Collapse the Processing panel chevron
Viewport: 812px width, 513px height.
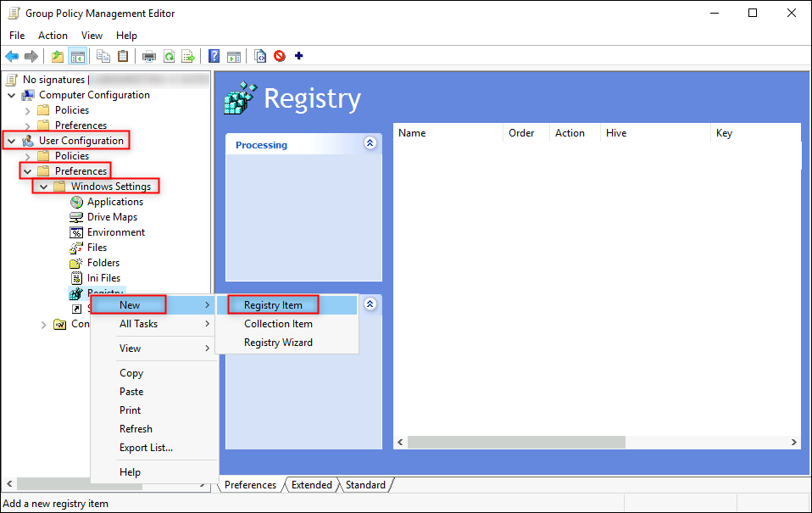tap(370, 143)
